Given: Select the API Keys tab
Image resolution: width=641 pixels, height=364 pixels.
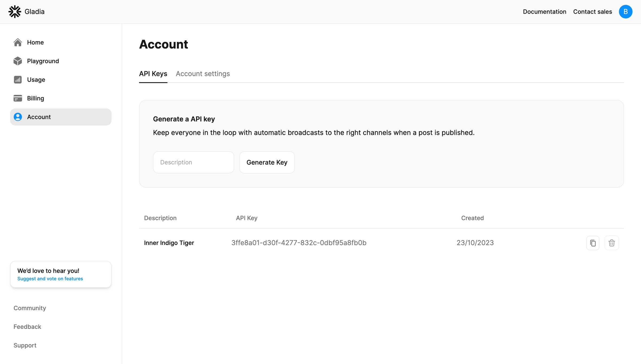Looking at the screenshot, I should pyautogui.click(x=153, y=74).
